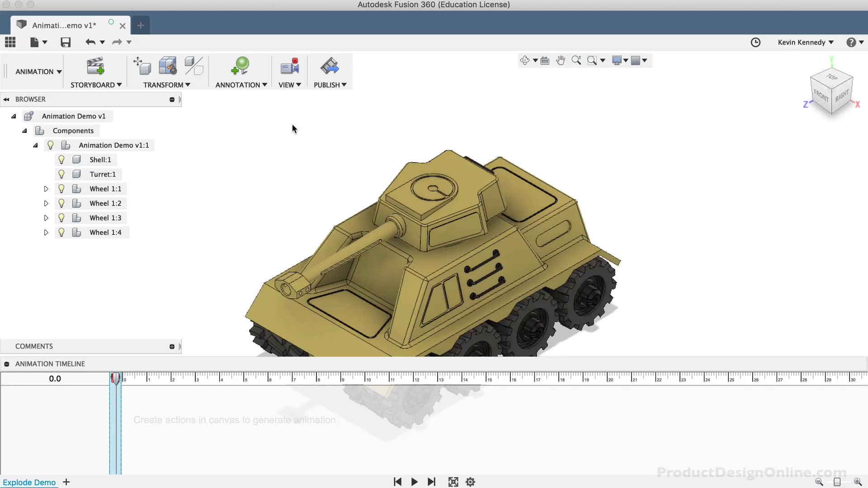This screenshot has width=868, height=488.
Task: Hide the Wheel 1:2 component
Action: [x=61, y=203]
